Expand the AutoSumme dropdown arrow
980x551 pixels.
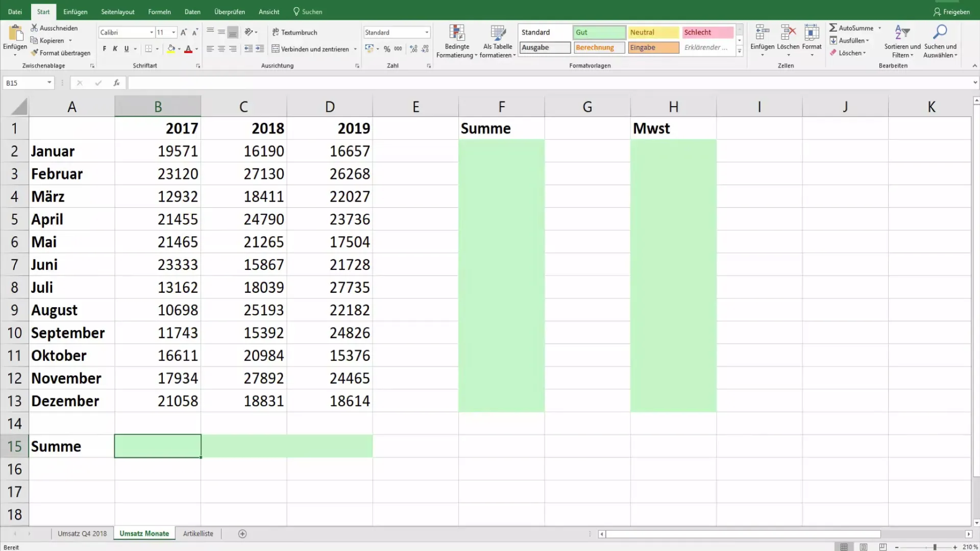[879, 28]
